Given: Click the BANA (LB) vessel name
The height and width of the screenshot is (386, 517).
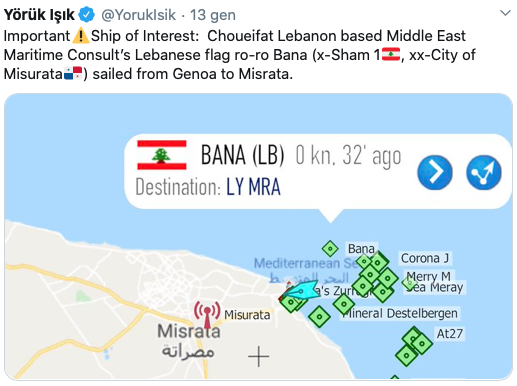Looking at the screenshot, I should 242,155.
